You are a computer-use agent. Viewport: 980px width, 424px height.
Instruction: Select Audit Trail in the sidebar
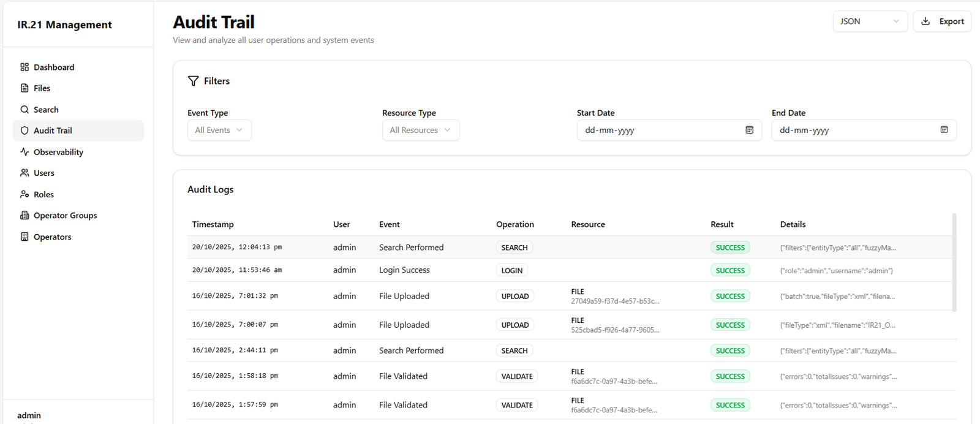click(x=53, y=131)
